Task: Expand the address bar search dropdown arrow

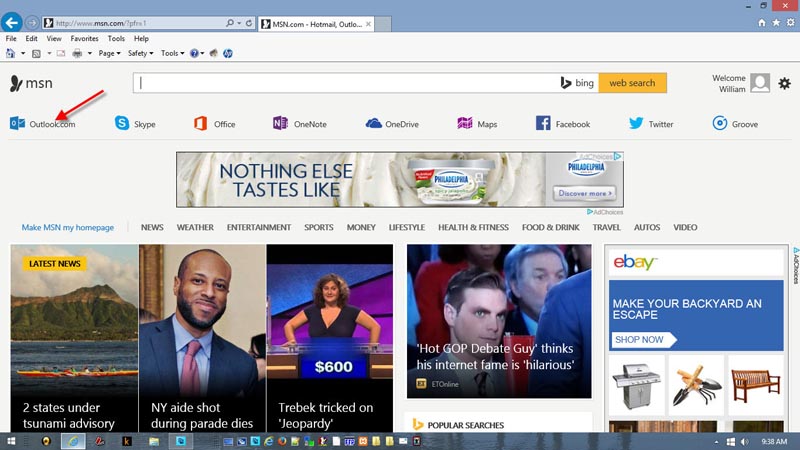Action: [x=239, y=23]
